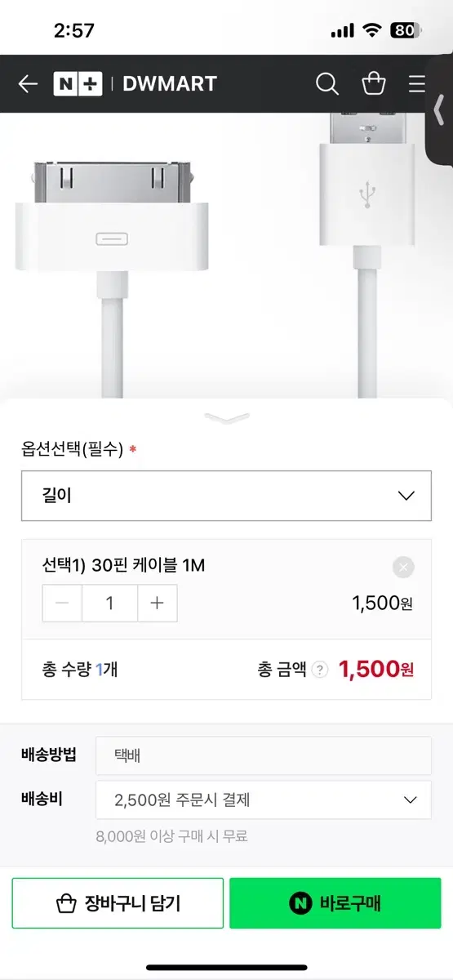Open the hamburger menu icon
This screenshot has height=980, width=453.
(x=417, y=83)
